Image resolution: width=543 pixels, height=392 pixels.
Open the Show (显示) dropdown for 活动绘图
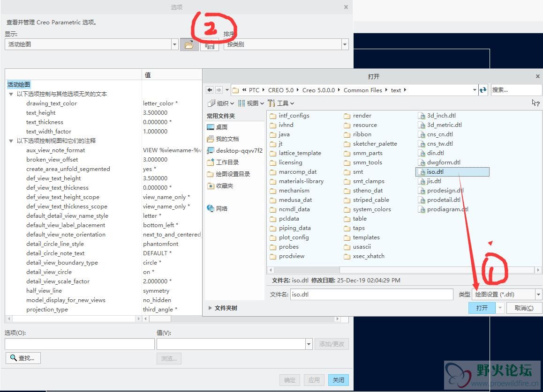[174, 44]
